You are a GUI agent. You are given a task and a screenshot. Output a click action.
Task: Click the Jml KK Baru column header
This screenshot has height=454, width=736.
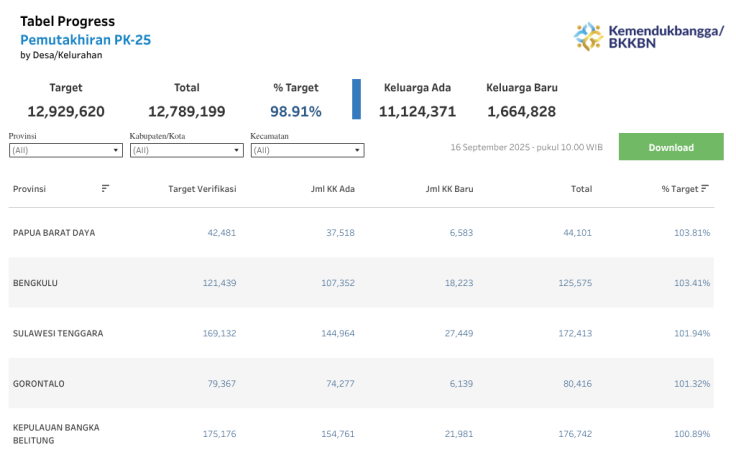tap(449, 188)
